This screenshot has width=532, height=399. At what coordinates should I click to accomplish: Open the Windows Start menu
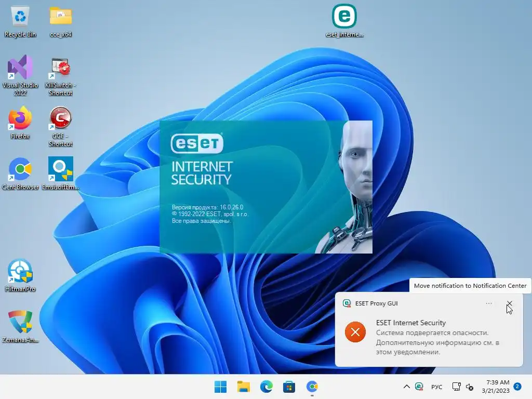click(220, 387)
